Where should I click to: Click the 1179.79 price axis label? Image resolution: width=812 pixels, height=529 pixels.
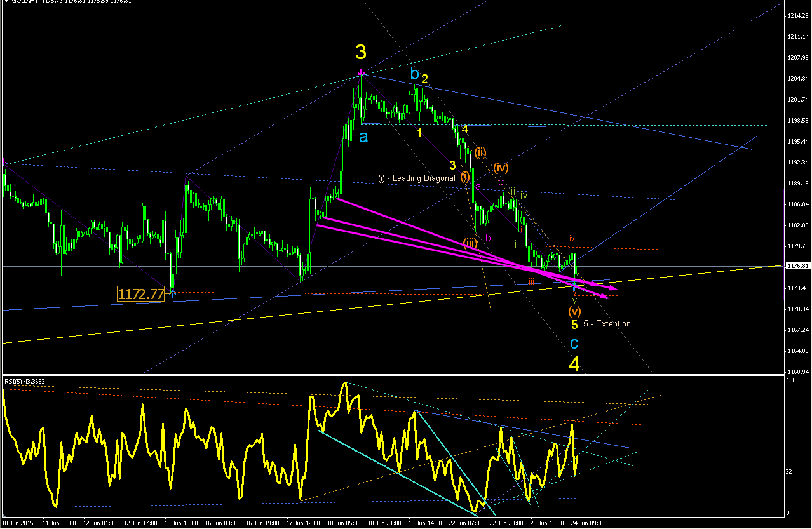tap(799, 246)
